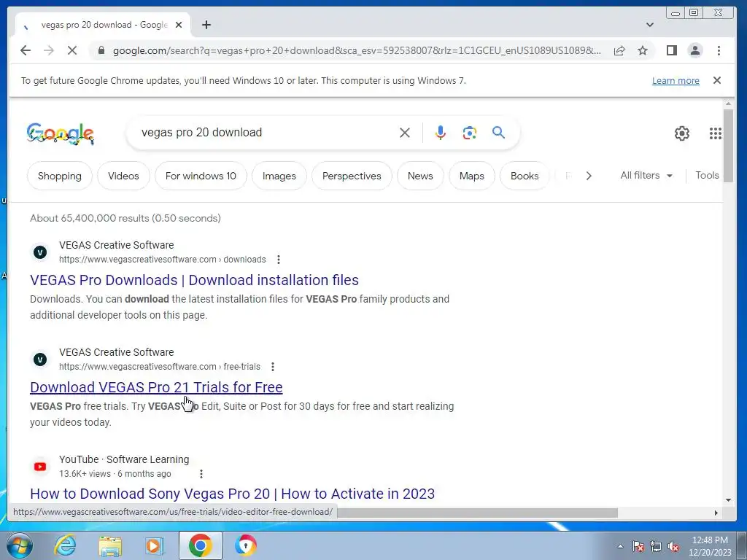Bookmark this tab with the star
The image size is (747, 560).
pos(643,50)
